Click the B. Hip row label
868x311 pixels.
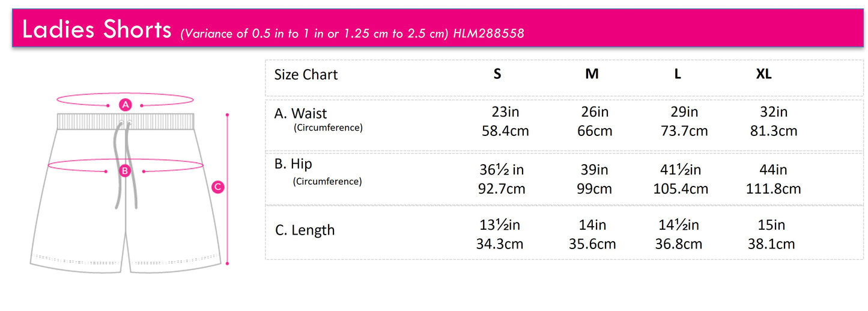point(294,164)
